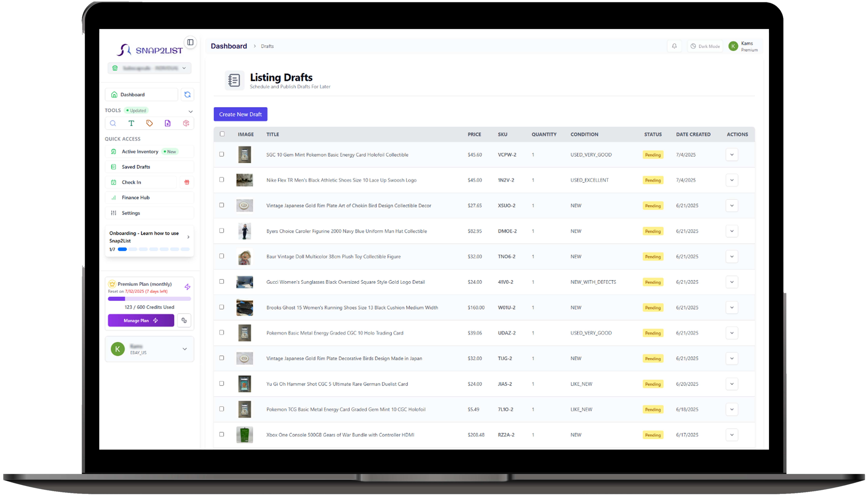This screenshot has width=868, height=496.
Task: Open actions dropdown for SGC 10 Gem Mint row
Action: click(732, 155)
